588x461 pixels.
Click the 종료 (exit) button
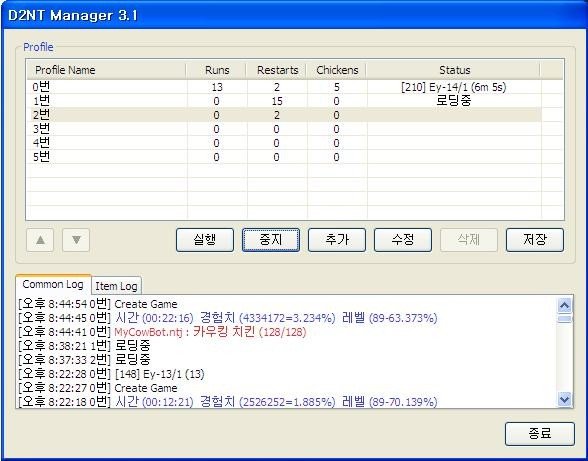[x=540, y=434]
